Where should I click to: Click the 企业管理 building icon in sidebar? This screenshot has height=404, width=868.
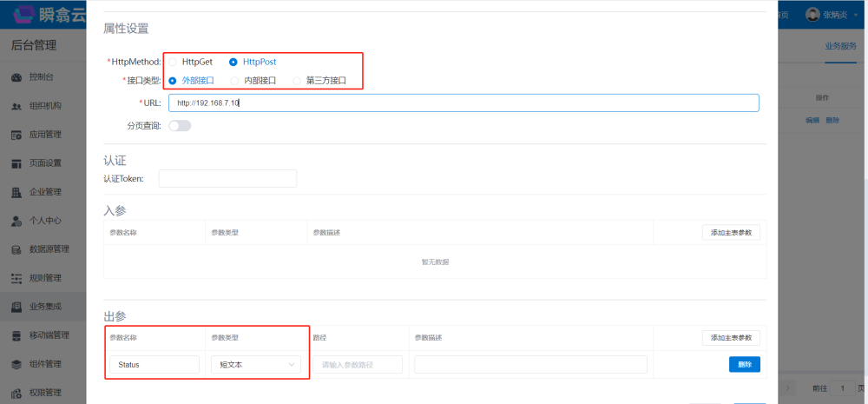[x=16, y=192]
